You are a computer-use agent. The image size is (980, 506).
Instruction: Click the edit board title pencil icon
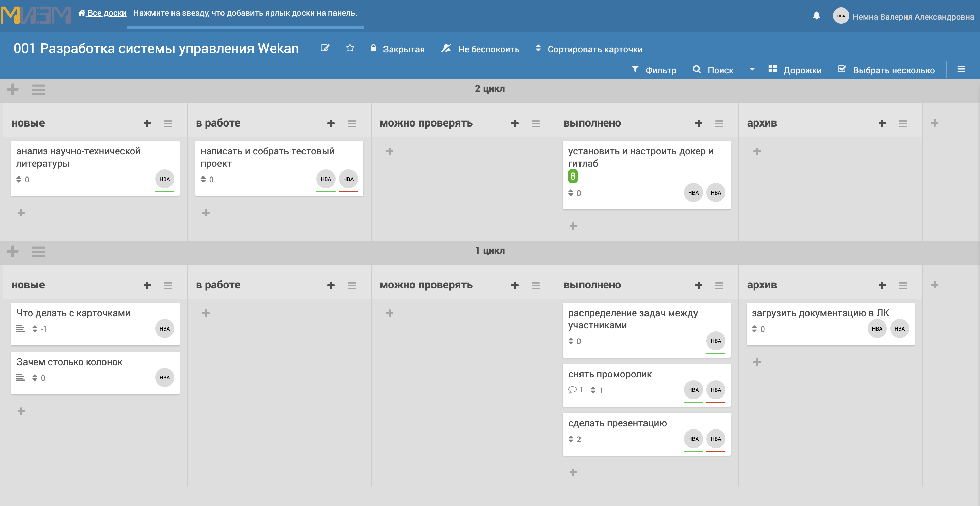[325, 48]
